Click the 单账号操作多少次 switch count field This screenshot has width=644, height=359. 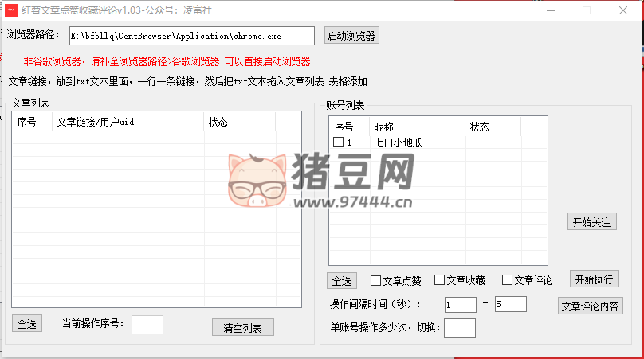[460, 327]
